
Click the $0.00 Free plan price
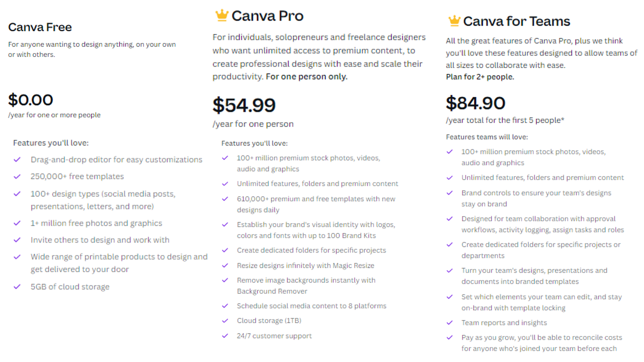31,100
